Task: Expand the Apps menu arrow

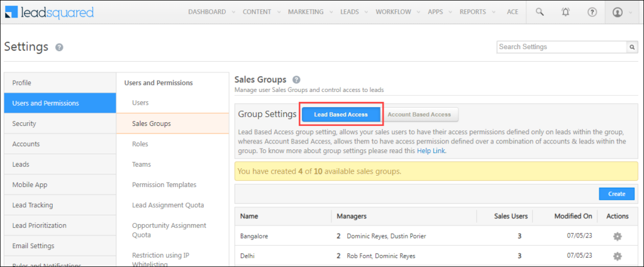Action: pos(450,13)
